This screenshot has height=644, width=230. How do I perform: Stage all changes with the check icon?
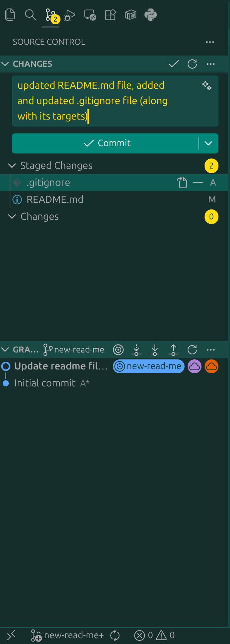click(173, 64)
